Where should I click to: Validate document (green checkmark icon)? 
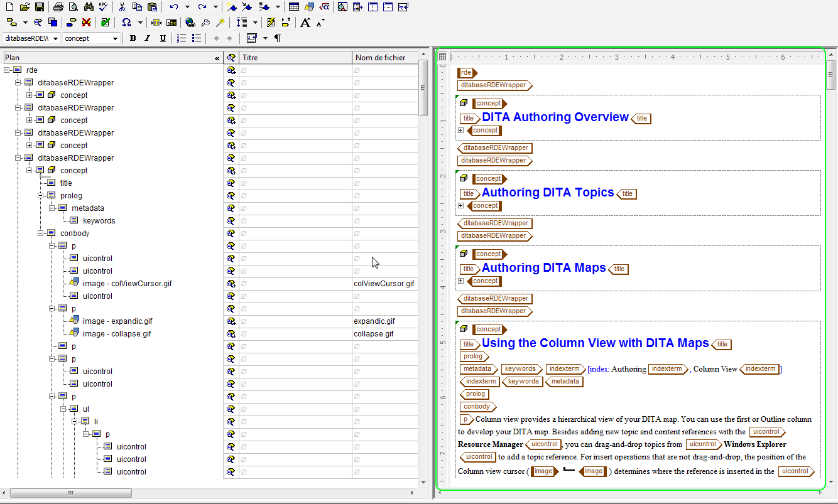[106, 23]
